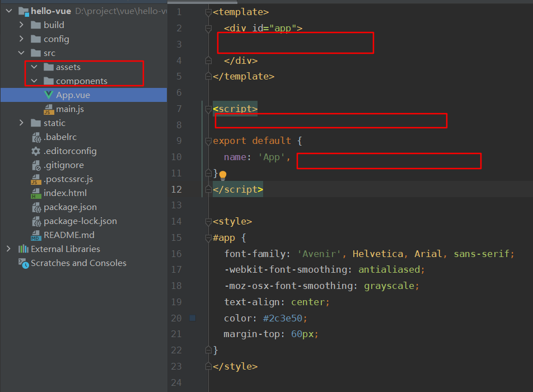
Task: Click the .babelrc file icon
Action: [36, 137]
